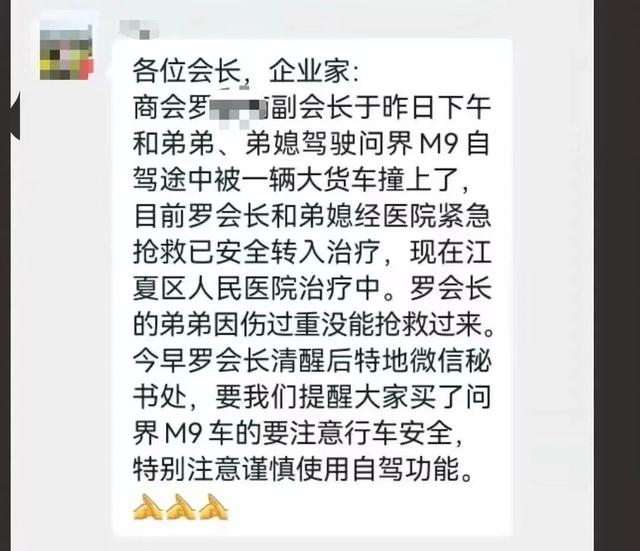Click the blurred sender name above bubble
This screenshot has height=551, width=640.
click(x=137, y=29)
